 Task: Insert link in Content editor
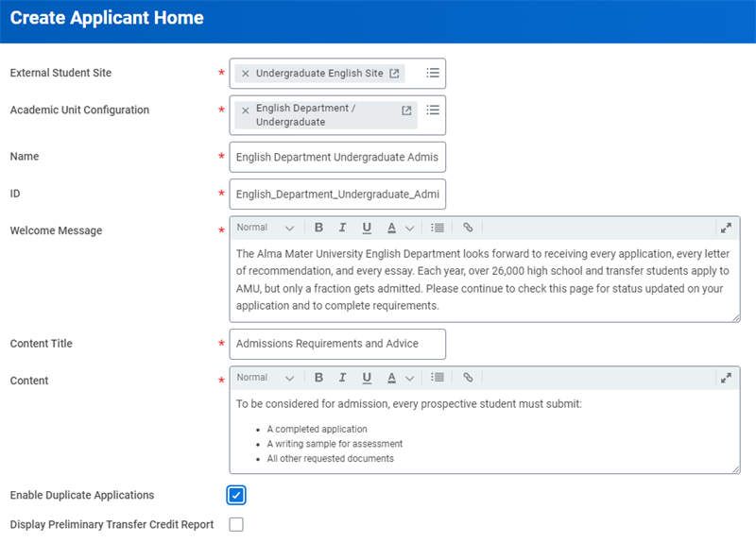(468, 378)
